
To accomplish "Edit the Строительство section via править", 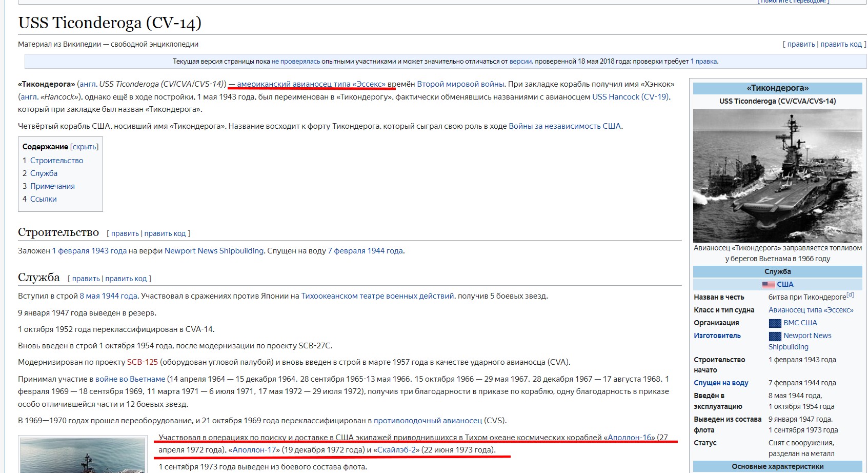I will tap(125, 233).
